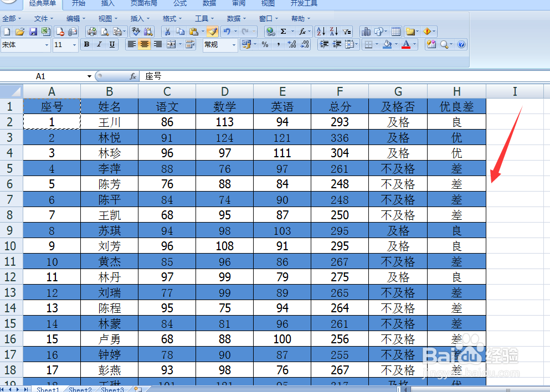Increase decimal places icon
550x392 pixels.
pyautogui.click(x=292, y=44)
